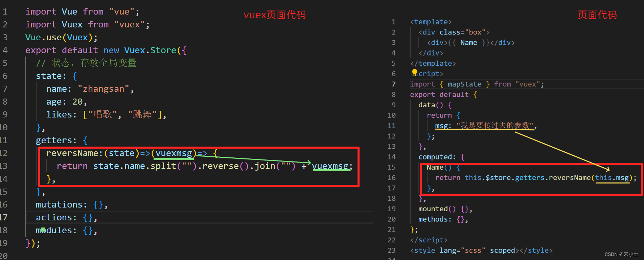Click the lightbulb code action icon

pyautogui.click(x=415, y=72)
